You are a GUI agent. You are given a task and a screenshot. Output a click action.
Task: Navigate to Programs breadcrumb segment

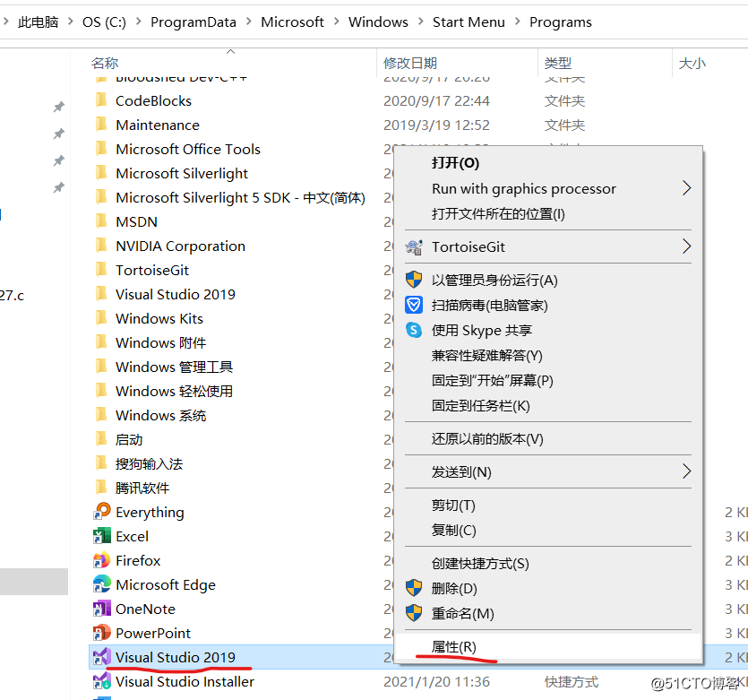click(561, 22)
